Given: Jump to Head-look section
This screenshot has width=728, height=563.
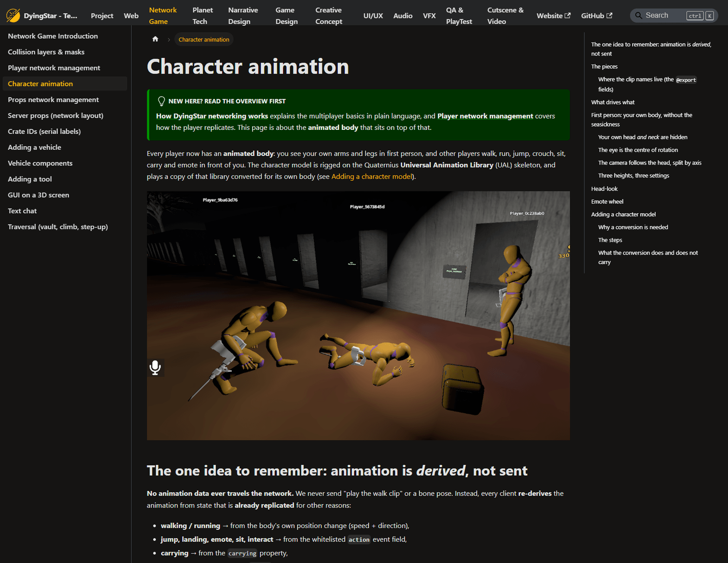Looking at the screenshot, I should [x=604, y=189].
